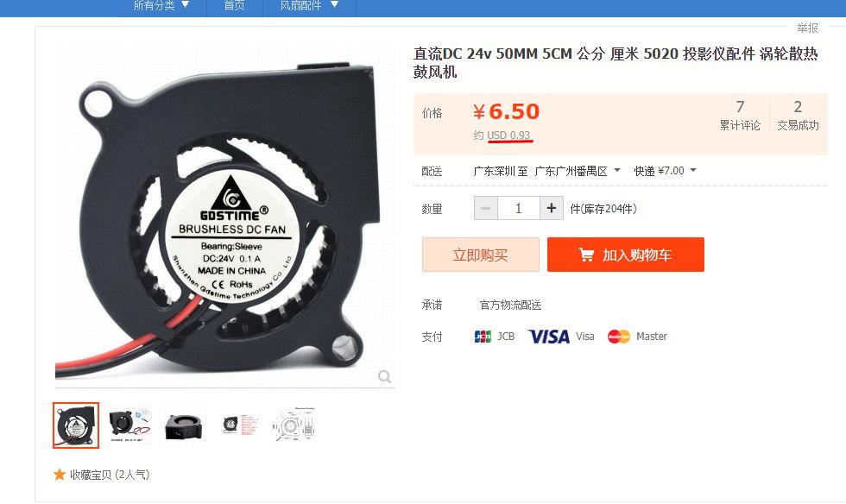Click the VISA payment logo
The height and width of the screenshot is (504, 846).
(548, 337)
